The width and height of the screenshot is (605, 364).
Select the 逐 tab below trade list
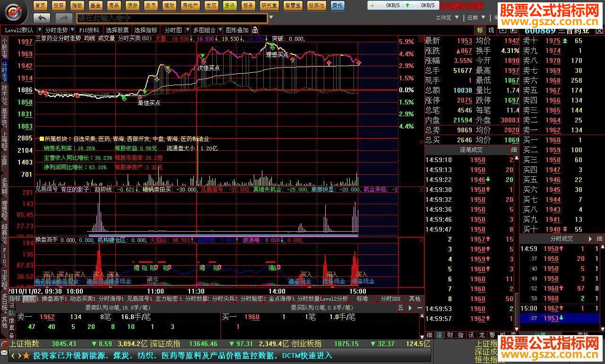click(440, 335)
